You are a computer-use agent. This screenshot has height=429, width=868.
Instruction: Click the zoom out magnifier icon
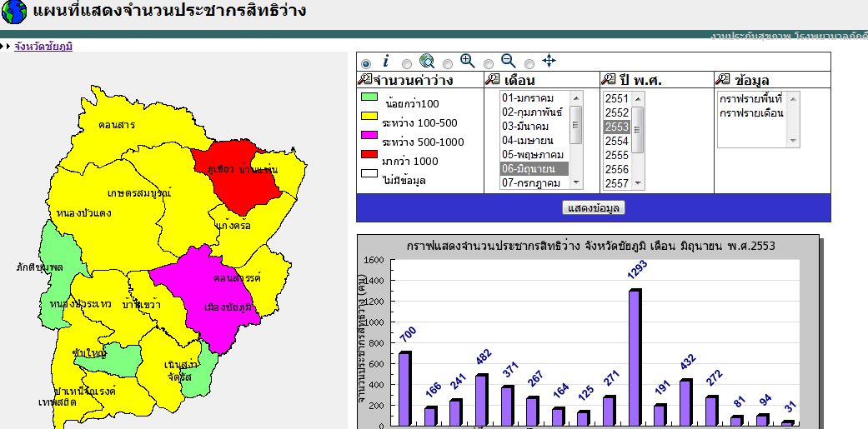pos(508,62)
